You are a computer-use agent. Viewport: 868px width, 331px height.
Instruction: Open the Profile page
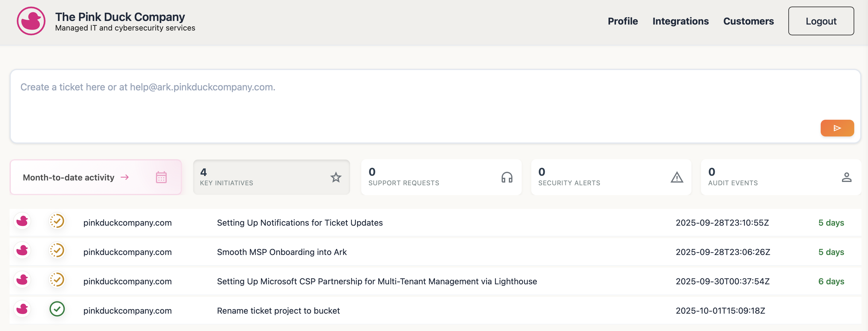[622, 21]
